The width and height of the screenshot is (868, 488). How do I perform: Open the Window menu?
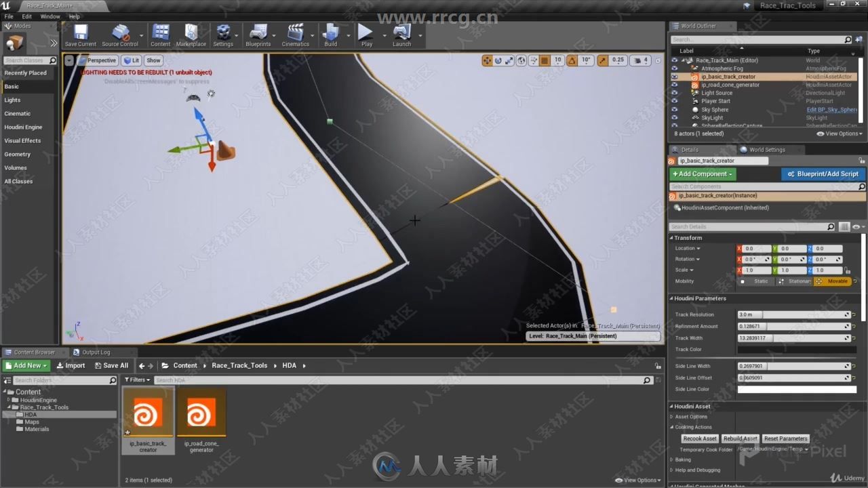coord(50,16)
